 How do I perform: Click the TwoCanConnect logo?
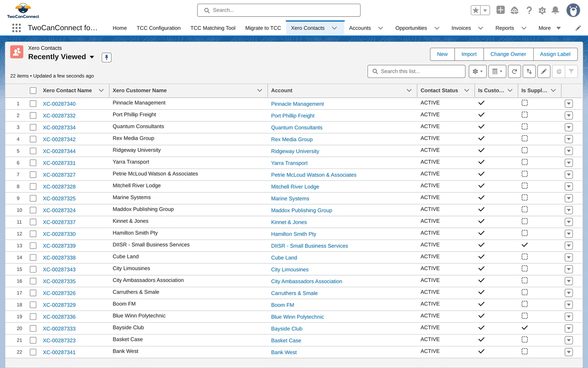23,11
